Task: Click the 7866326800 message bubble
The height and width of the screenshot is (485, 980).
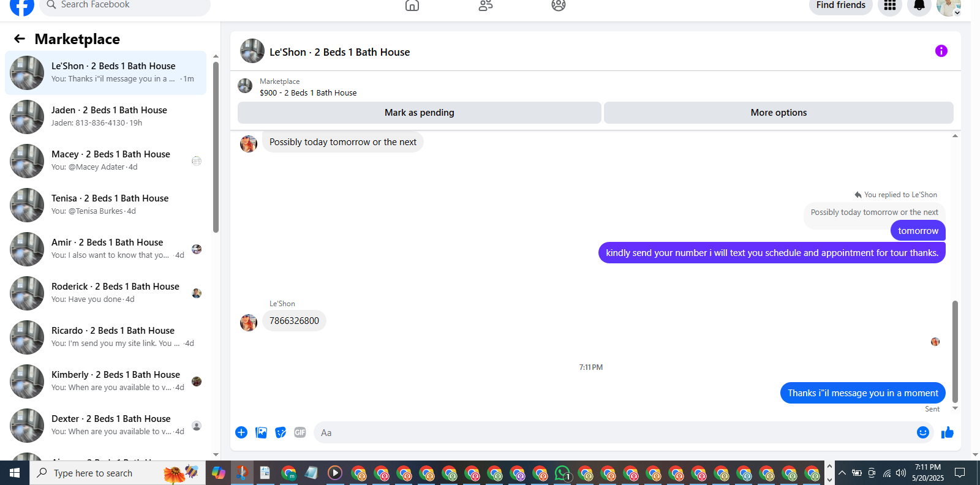Action: click(294, 321)
